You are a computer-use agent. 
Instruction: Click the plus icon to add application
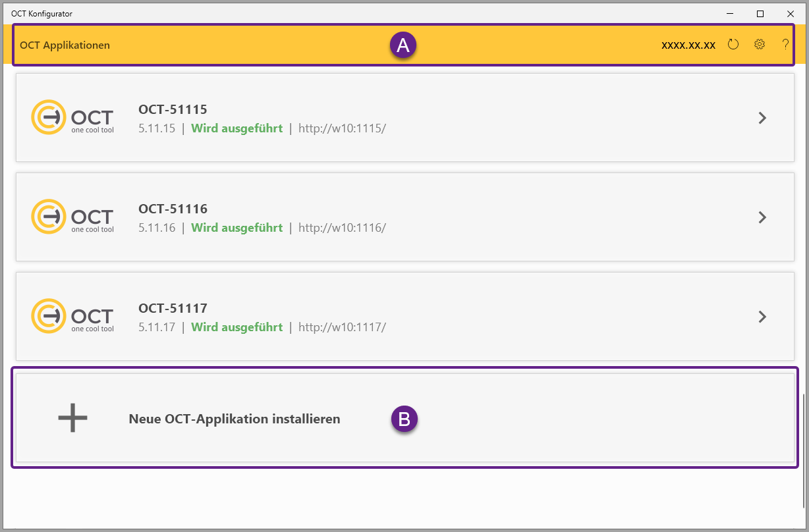pos(72,418)
